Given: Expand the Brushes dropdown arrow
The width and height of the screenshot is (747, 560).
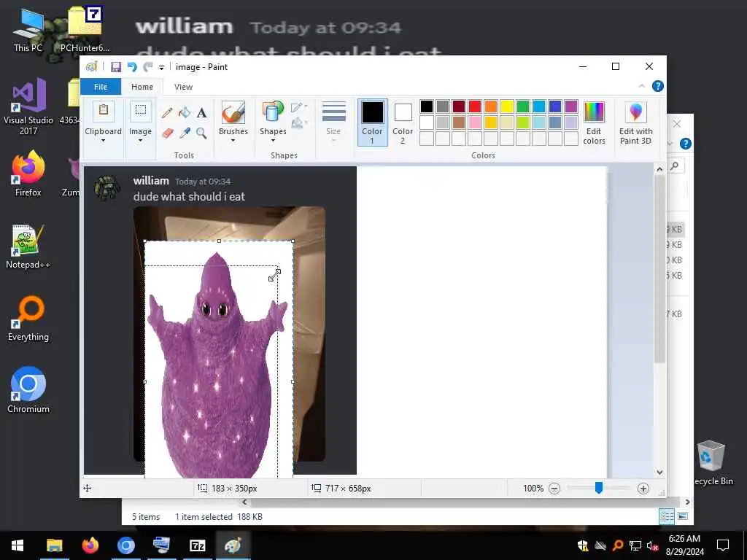Looking at the screenshot, I should click(233, 141).
